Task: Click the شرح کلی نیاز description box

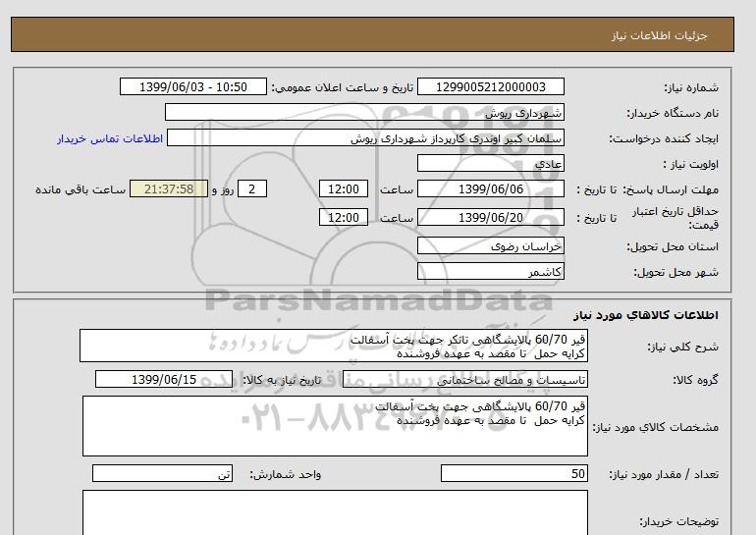Action: [x=334, y=346]
